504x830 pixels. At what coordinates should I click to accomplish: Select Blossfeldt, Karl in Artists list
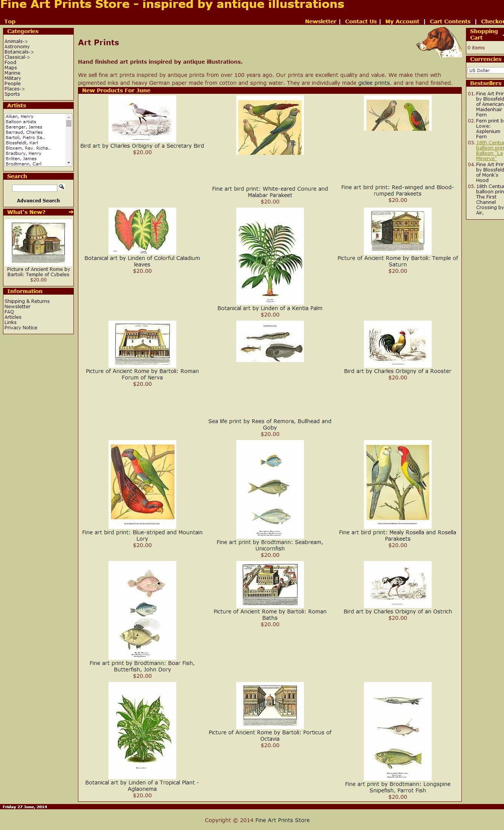pyautogui.click(x=22, y=143)
